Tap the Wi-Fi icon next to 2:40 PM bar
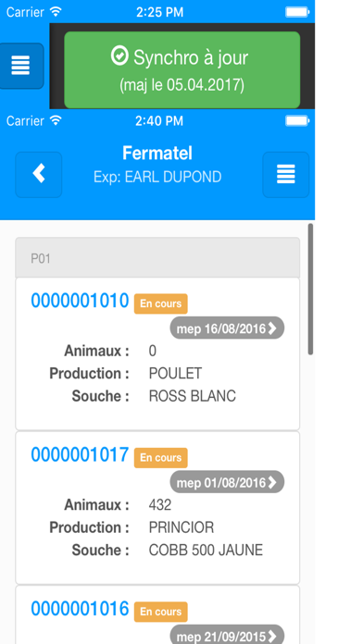The image size is (363, 644). coord(55,120)
